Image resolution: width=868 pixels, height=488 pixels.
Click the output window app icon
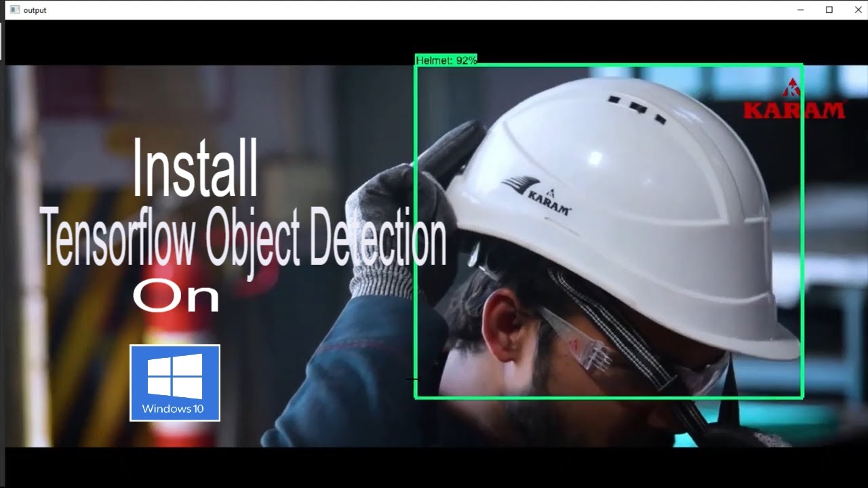14,10
